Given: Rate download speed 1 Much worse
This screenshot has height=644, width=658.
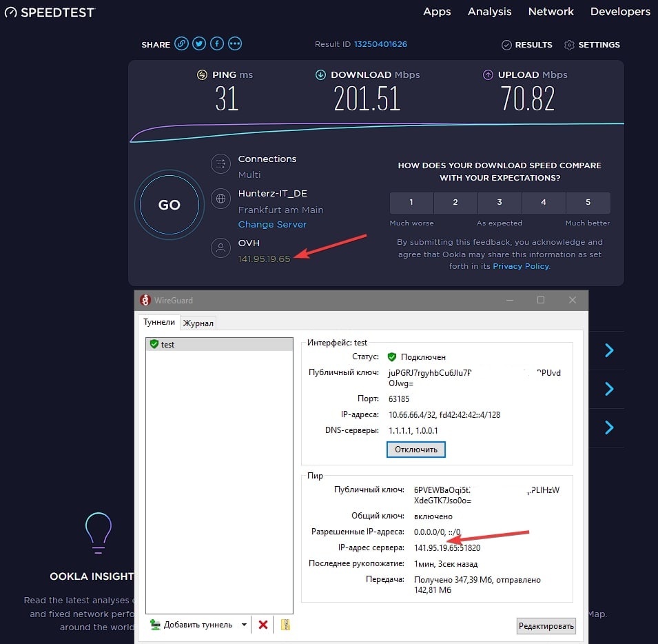Looking at the screenshot, I should pyautogui.click(x=411, y=203).
